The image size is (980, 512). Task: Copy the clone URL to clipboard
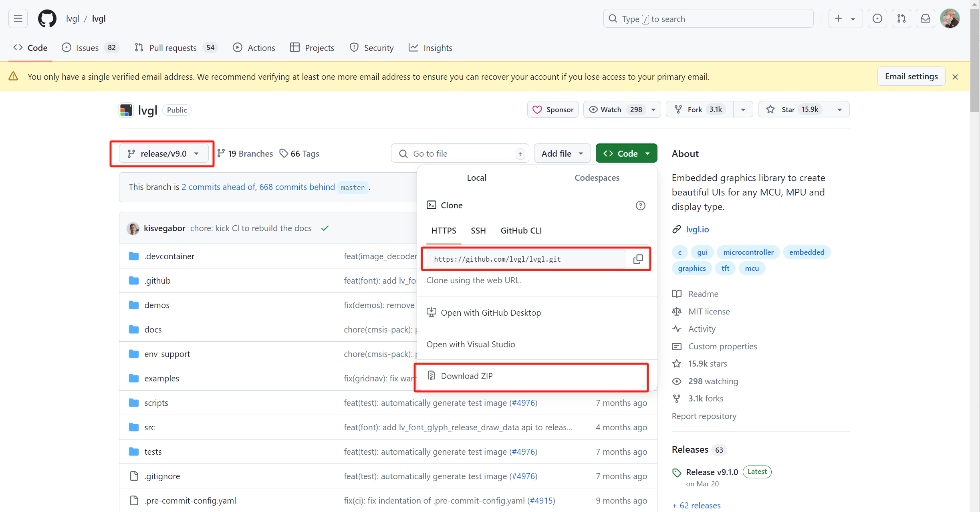tap(638, 259)
